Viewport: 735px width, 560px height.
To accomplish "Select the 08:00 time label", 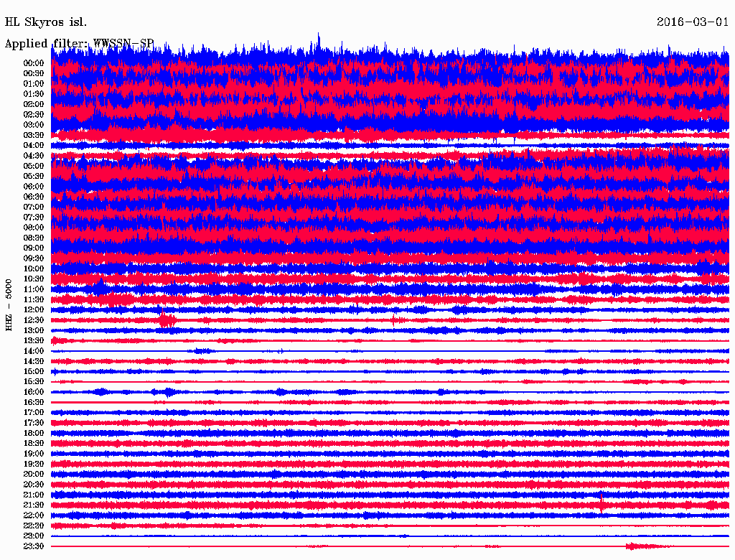I will coord(34,228).
